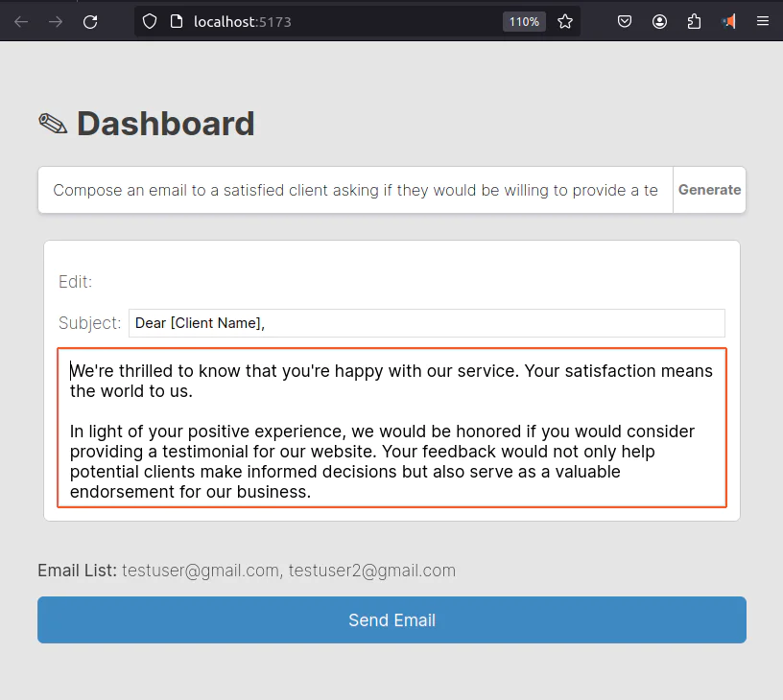The width and height of the screenshot is (783, 700).
Task: Open the tracking protection shield
Action: pos(150,21)
